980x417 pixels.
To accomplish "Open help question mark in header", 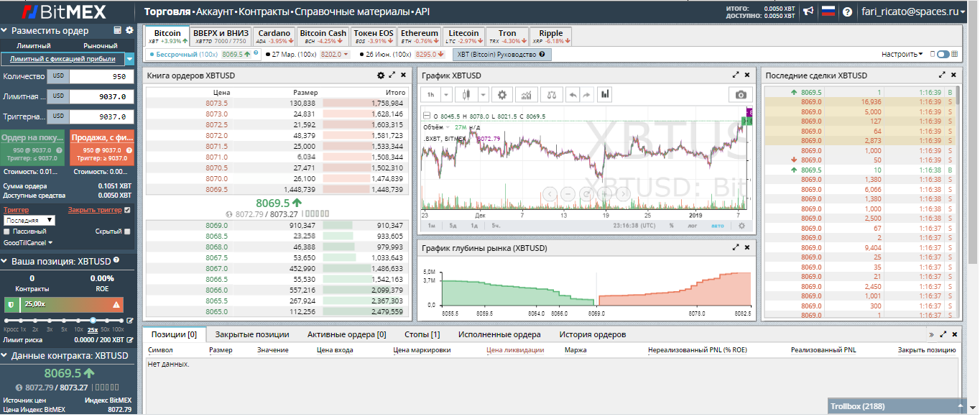I will pyautogui.click(x=847, y=12).
